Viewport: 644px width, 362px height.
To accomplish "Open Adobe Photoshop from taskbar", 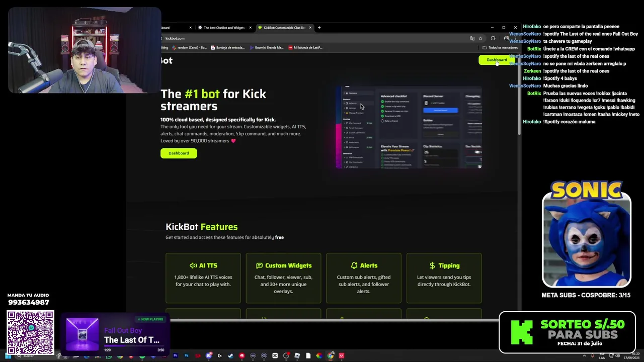I will (x=187, y=355).
